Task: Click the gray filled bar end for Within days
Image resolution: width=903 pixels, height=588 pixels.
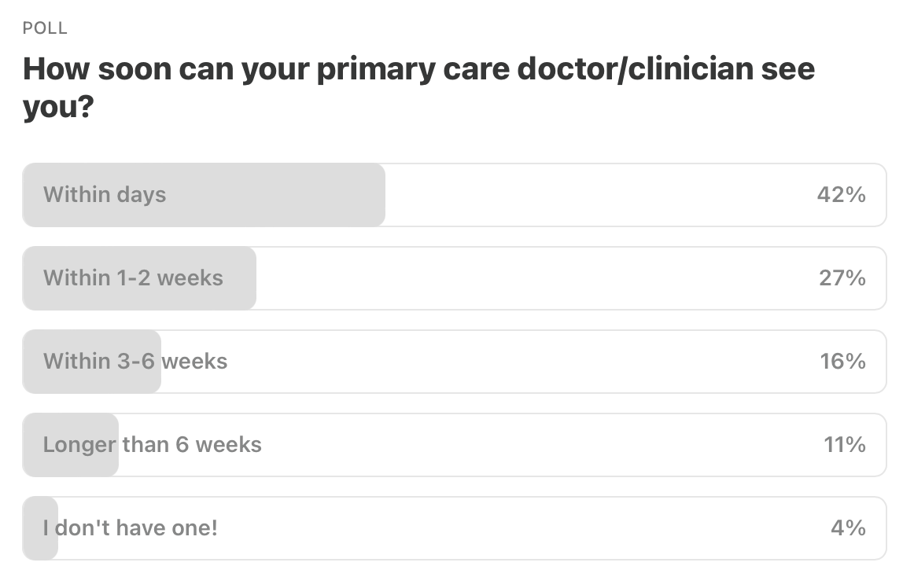Action: [378, 195]
